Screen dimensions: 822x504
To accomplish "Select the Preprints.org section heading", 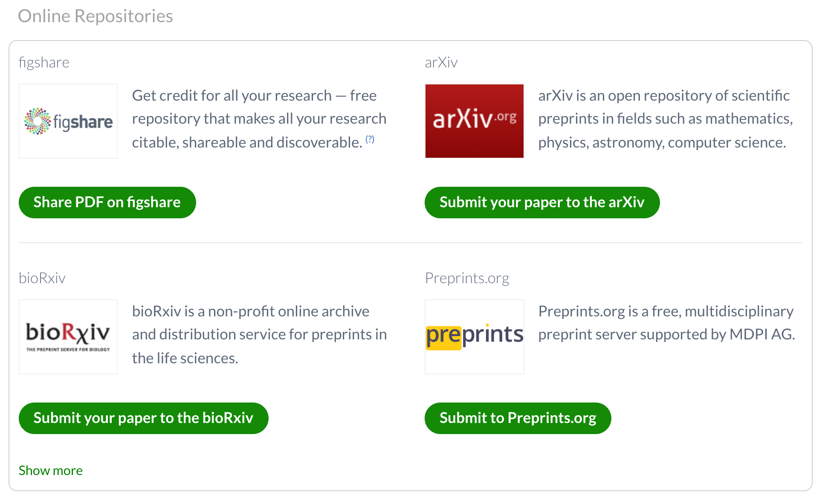I will pyautogui.click(x=467, y=278).
